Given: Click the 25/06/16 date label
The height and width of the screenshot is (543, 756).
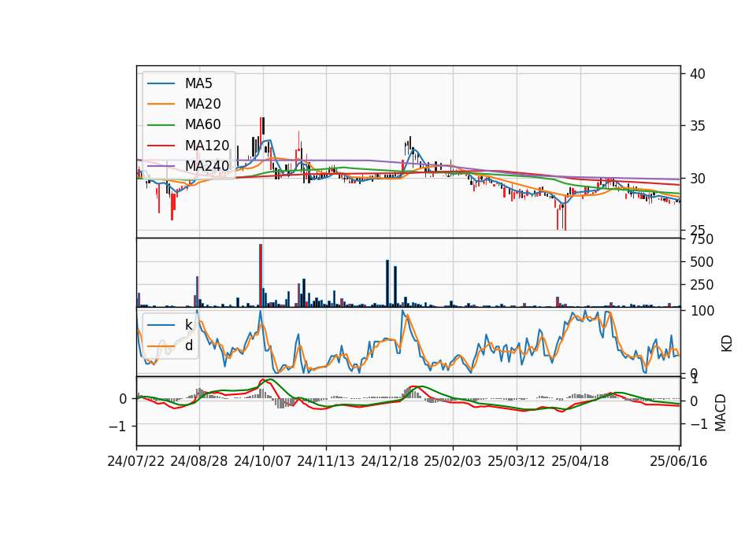Looking at the screenshot, I should pos(678,461).
